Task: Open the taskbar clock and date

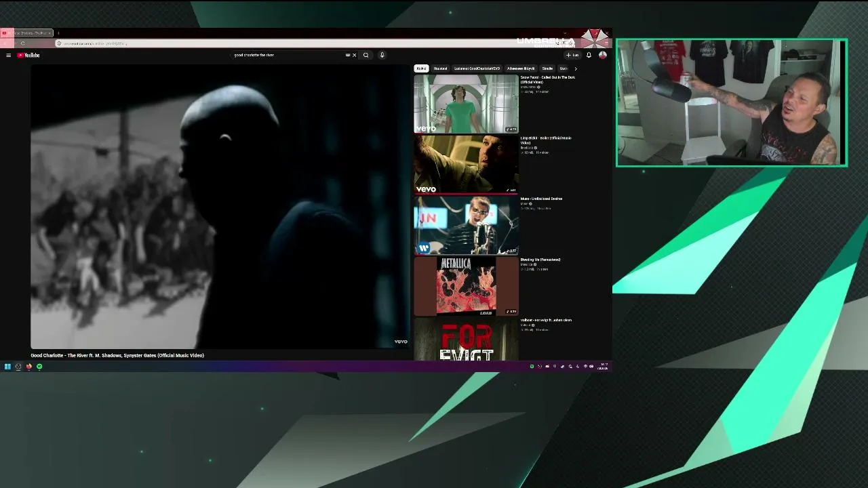Action: click(602, 367)
